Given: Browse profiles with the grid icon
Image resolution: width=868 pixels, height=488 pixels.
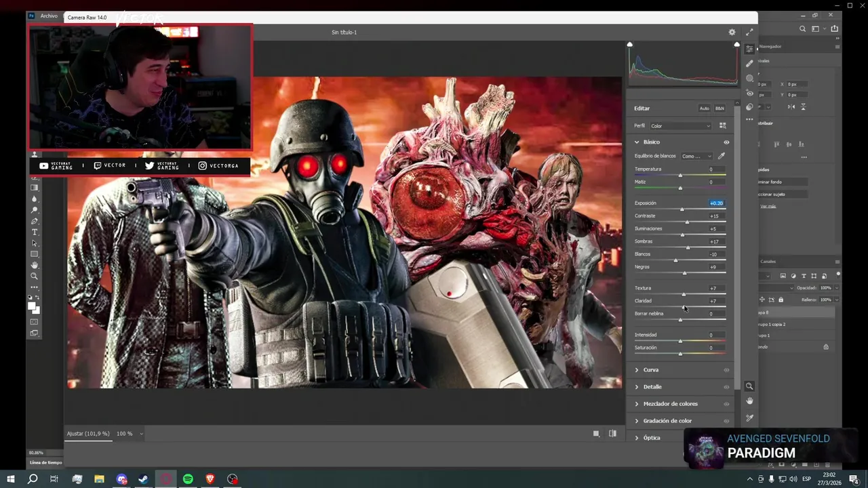Looking at the screenshot, I should (722, 126).
